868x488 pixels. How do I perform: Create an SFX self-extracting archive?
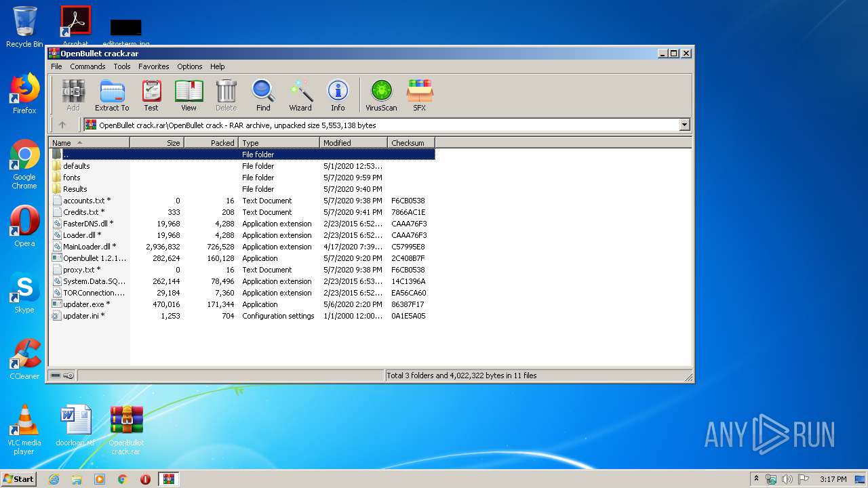pyautogui.click(x=420, y=96)
